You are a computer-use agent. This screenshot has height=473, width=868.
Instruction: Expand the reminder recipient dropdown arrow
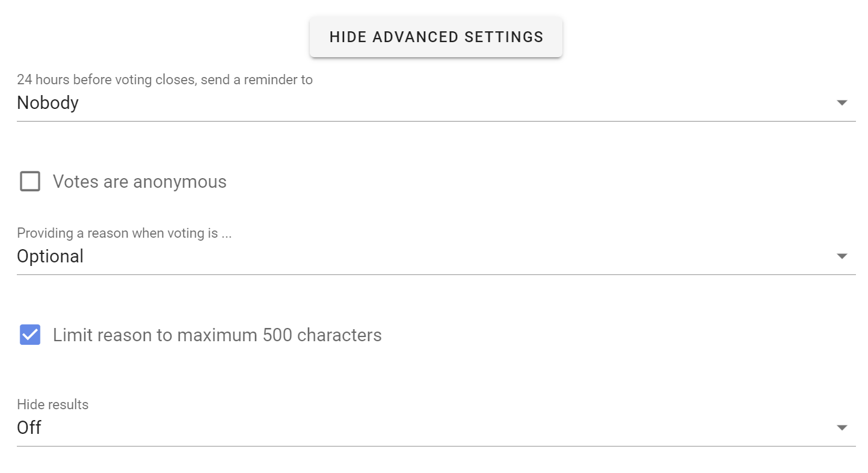[x=842, y=103]
